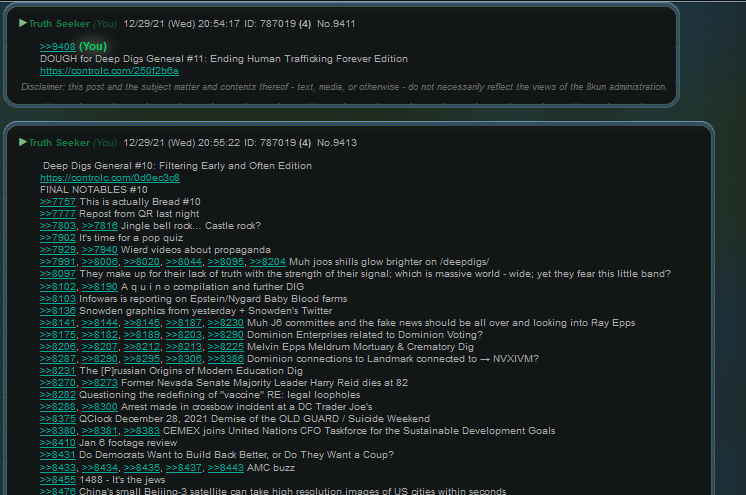Click the Truth Seeker name on post 9411
Screen dimensions: 746x495
click(59, 24)
